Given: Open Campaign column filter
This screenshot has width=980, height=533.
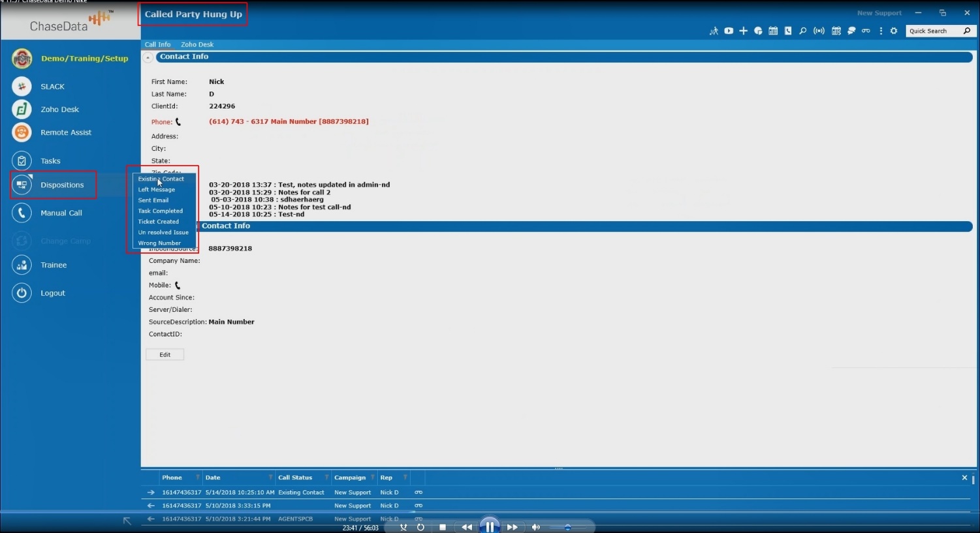Looking at the screenshot, I should (x=372, y=478).
